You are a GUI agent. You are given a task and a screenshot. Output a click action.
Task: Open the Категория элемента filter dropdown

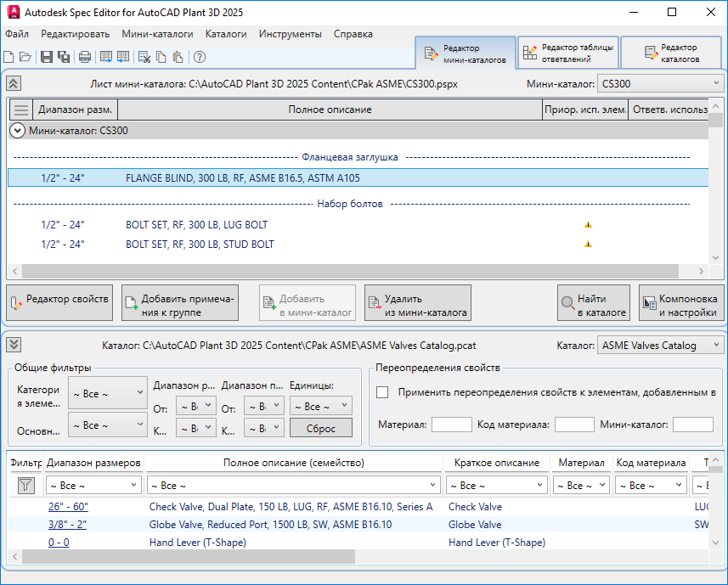click(108, 393)
